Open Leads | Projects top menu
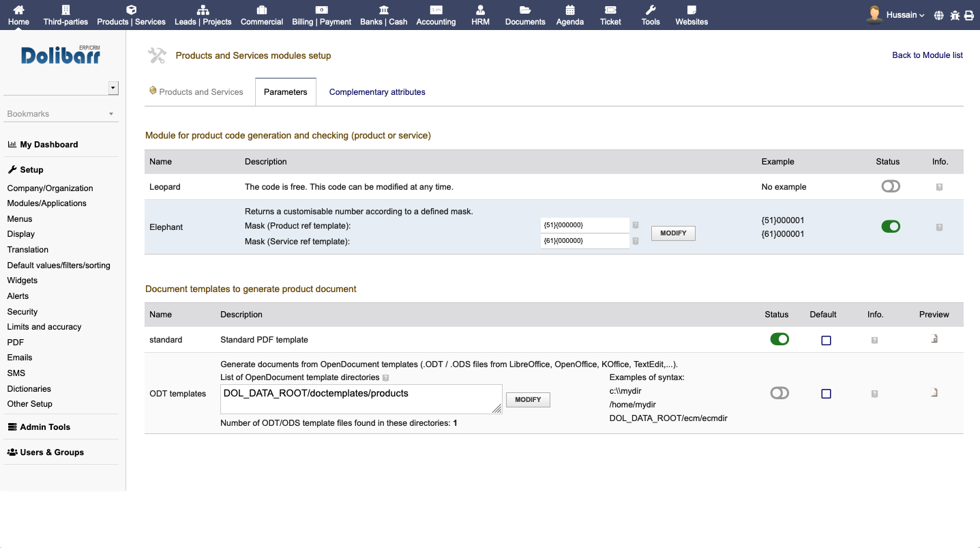 tap(203, 15)
